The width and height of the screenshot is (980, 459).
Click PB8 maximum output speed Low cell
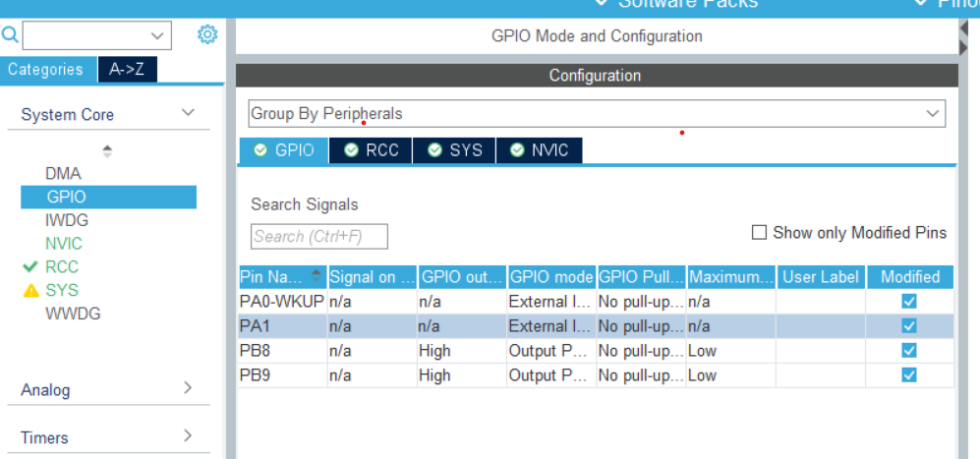pos(731,350)
